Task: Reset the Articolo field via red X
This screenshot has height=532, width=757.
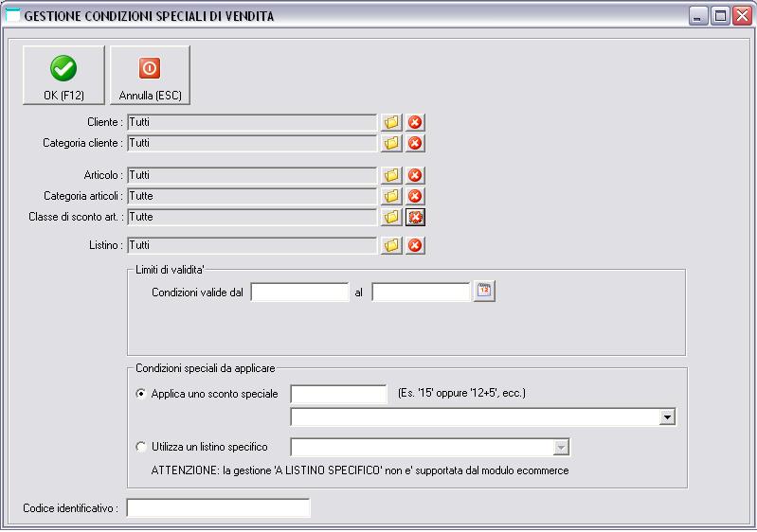Action: tap(415, 175)
